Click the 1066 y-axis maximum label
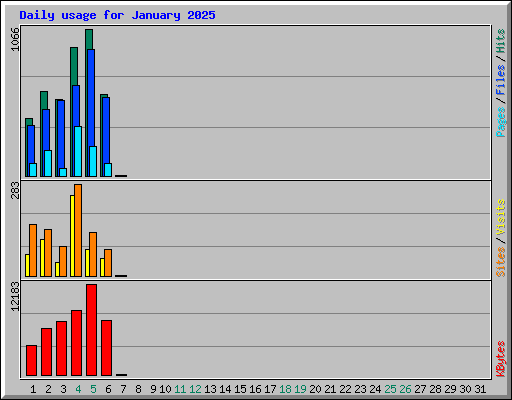This screenshot has width=512, height=400. pyautogui.click(x=15, y=39)
